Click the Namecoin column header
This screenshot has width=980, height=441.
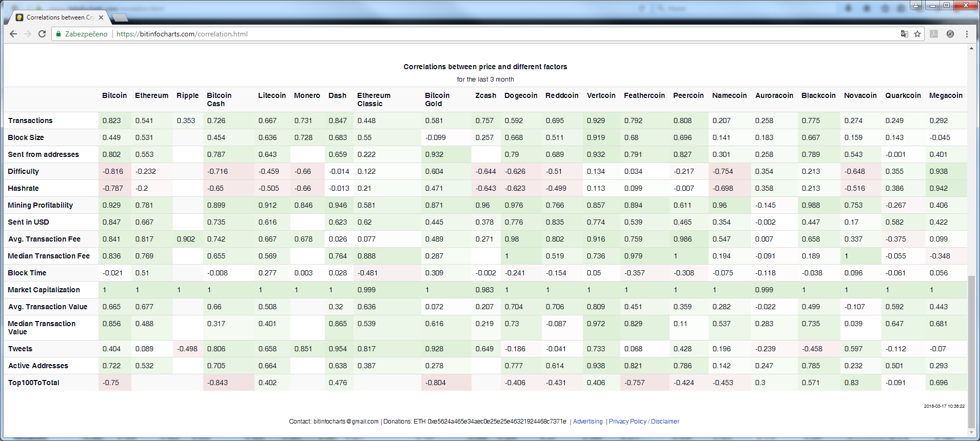729,95
